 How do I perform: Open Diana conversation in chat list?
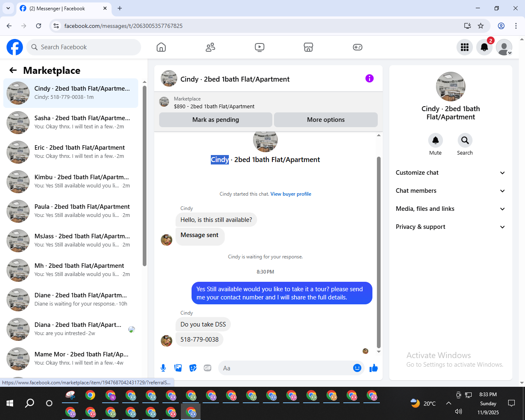tap(71, 329)
